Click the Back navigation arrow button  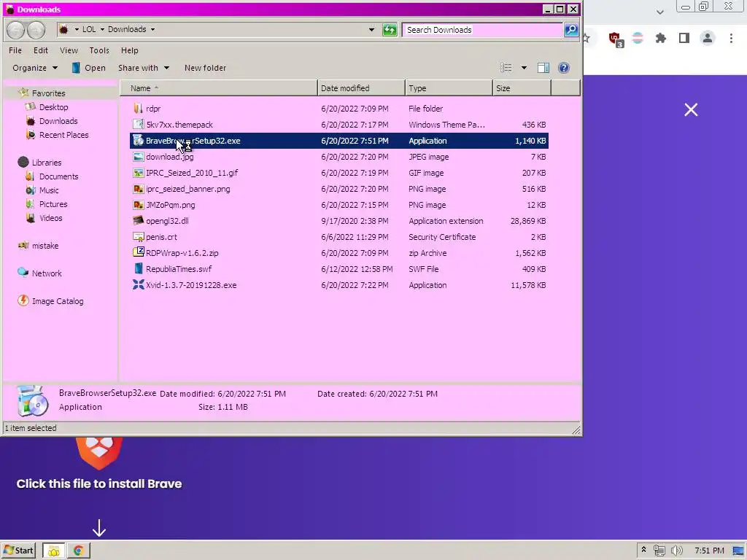16,30
